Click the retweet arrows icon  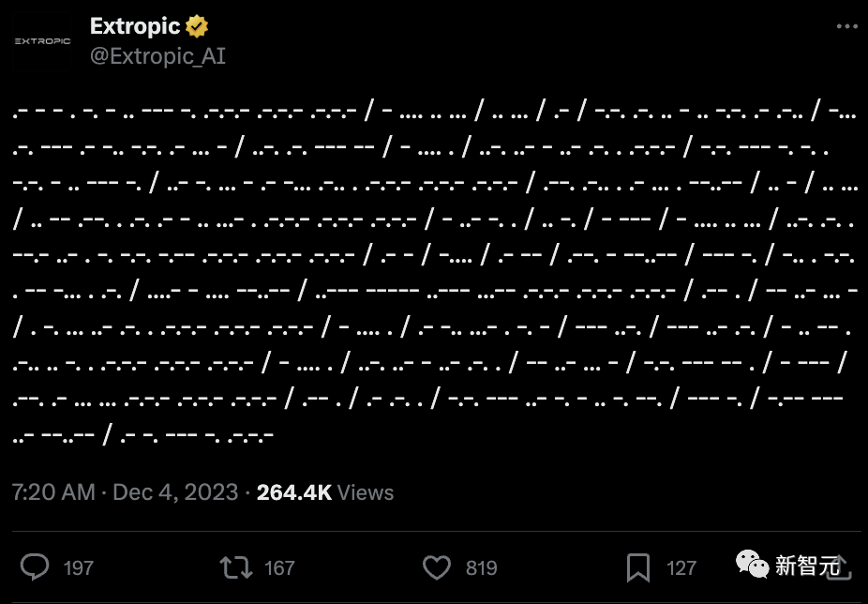236,568
